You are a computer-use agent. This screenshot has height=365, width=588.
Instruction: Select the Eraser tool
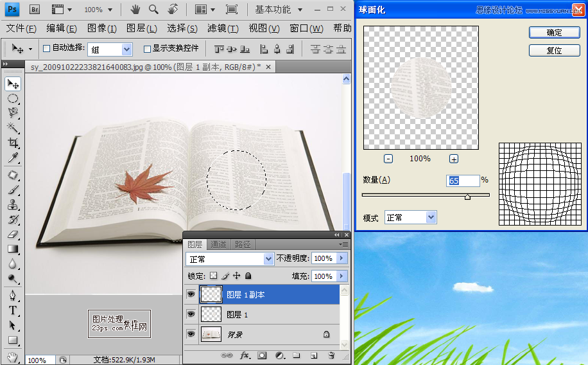pyautogui.click(x=13, y=235)
